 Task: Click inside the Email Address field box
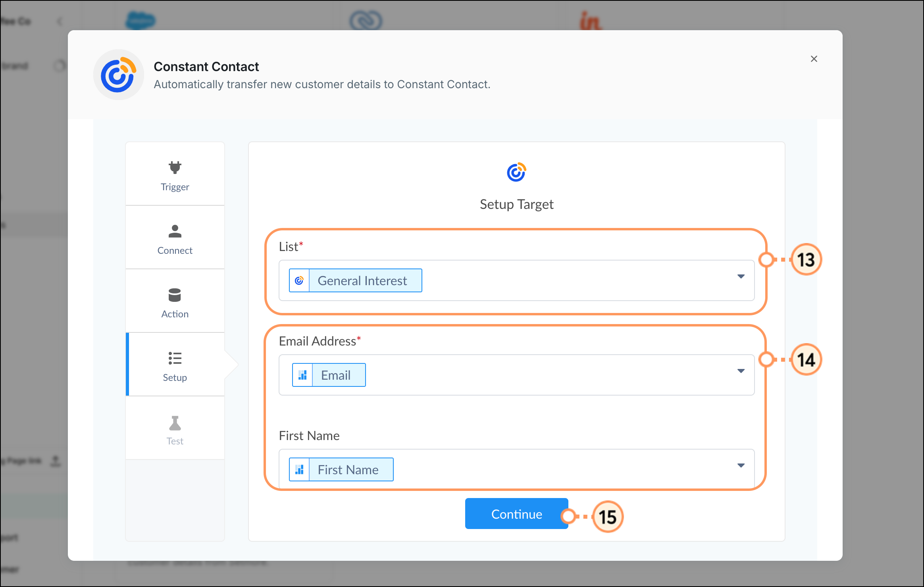(516, 375)
